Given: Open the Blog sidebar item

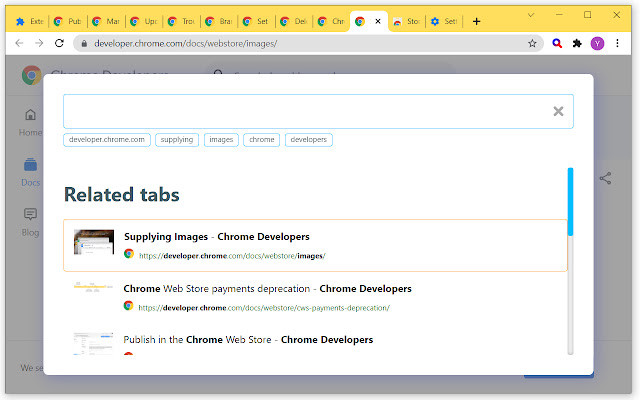Looking at the screenshot, I should [30, 222].
